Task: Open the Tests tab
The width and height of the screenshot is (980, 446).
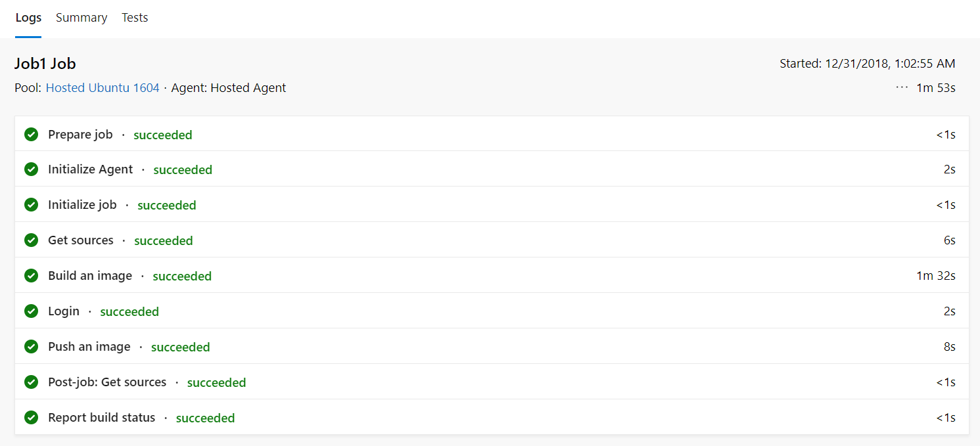Action: 135,18
